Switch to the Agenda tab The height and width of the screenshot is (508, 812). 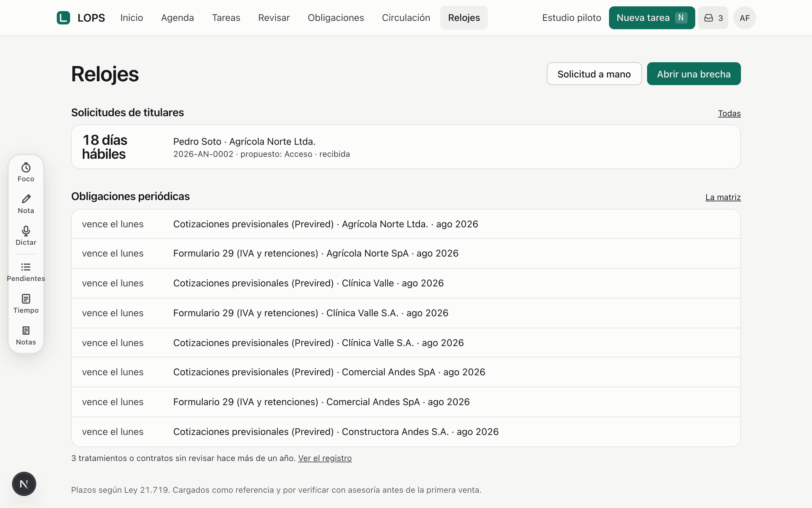click(x=178, y=18)
